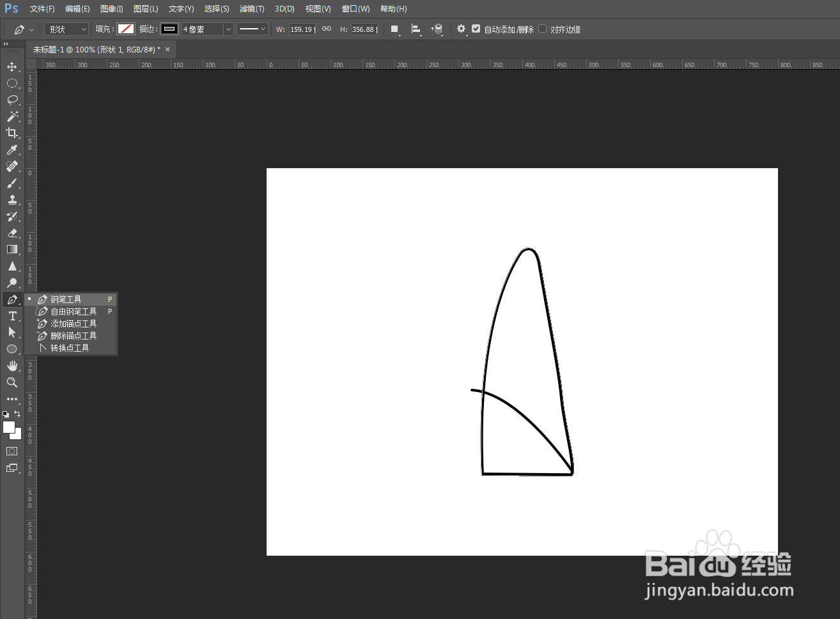Image resolution: width=840 pixels, height=619 pixels.
Task: Open the 编辑(E) menu
Action: [x=77, y=9]
